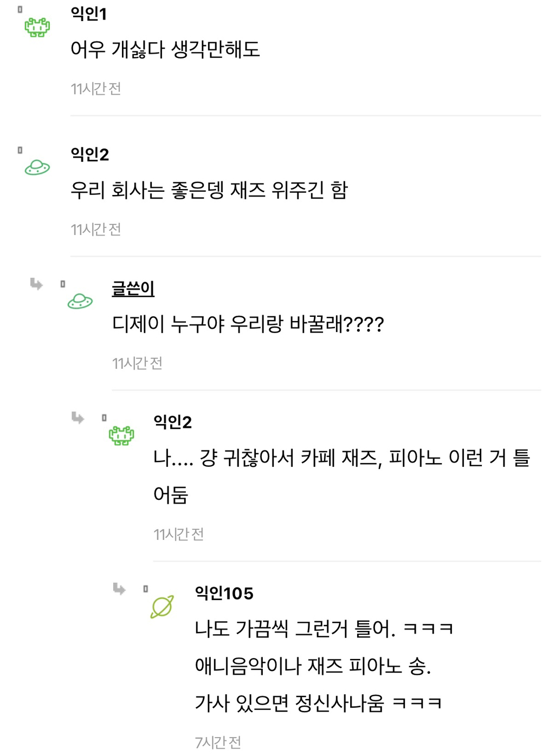This screenshot has height=756, width=555.
Task: Click the mobile indicator next to 글쓴이's reply
Action: coord(62,284)
